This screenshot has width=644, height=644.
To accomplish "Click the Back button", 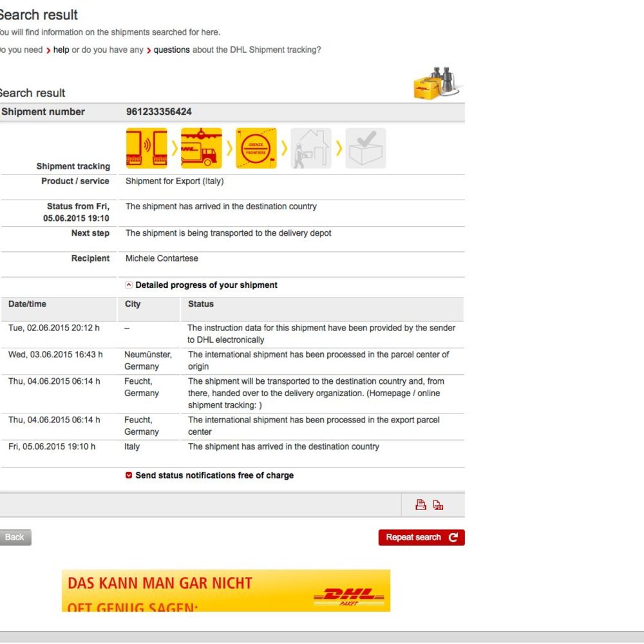I will 15,537.
